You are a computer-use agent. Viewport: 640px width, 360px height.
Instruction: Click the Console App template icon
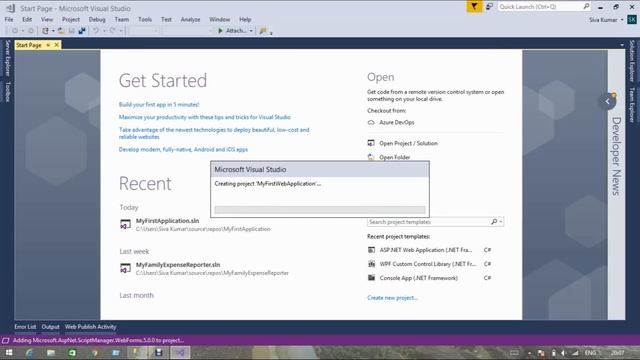pyautogui.click(x=371, y=278)
